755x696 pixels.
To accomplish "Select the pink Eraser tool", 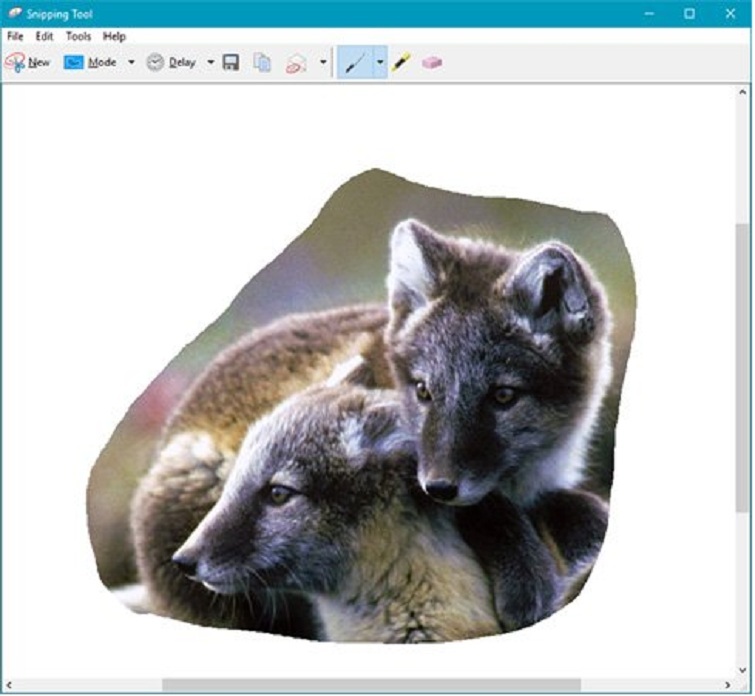I will pyautogui.click(x=432, y=62).
